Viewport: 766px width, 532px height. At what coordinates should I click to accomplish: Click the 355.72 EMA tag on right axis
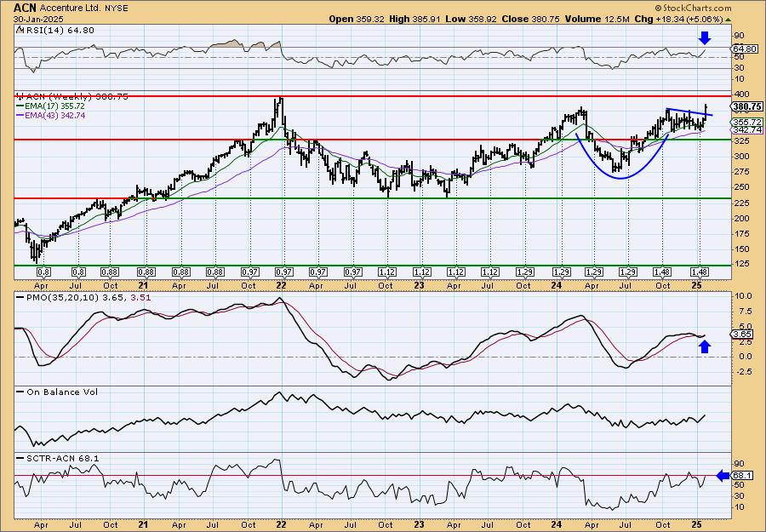point(747,122)
